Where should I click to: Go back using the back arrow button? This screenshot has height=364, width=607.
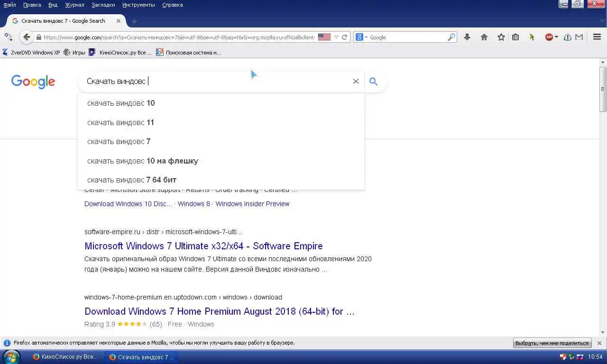click(27, 37)
